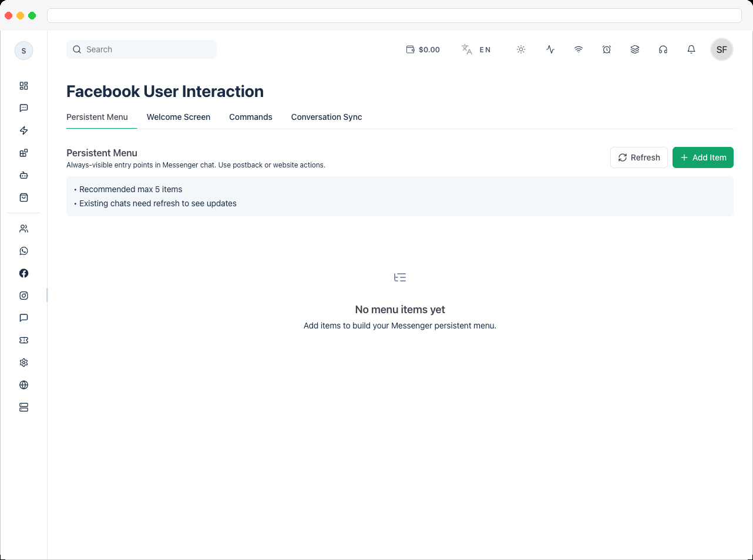The width and height of the screenshot is (753, 560).
Task: Open the Instagram sidebar icon
Action: coord(23,296)
